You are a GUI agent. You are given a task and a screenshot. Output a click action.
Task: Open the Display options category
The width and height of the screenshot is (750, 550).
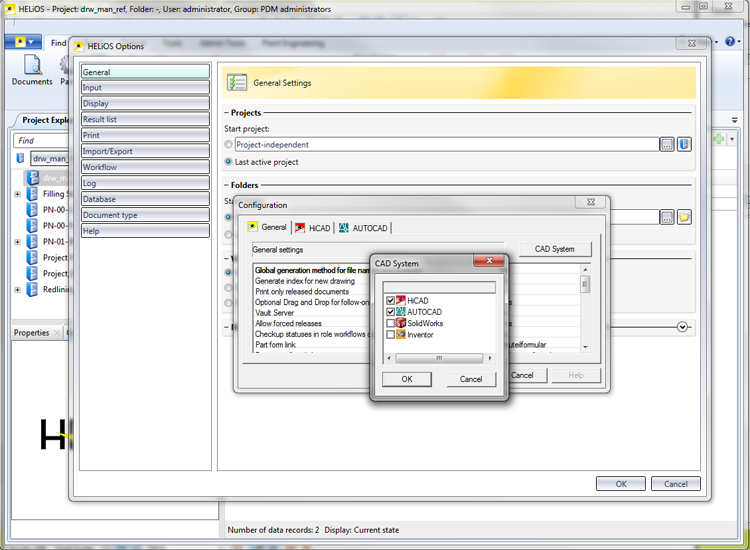[x=145, y=103]
